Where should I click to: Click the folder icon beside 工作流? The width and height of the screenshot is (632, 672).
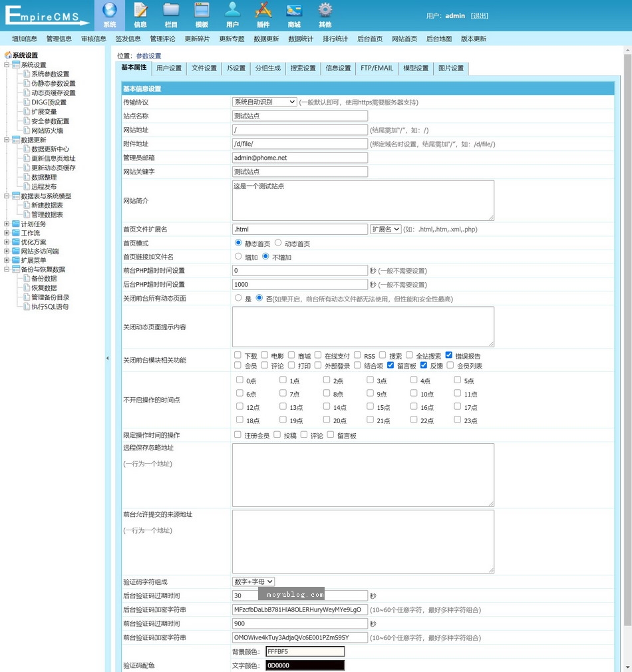pos(16,233)
